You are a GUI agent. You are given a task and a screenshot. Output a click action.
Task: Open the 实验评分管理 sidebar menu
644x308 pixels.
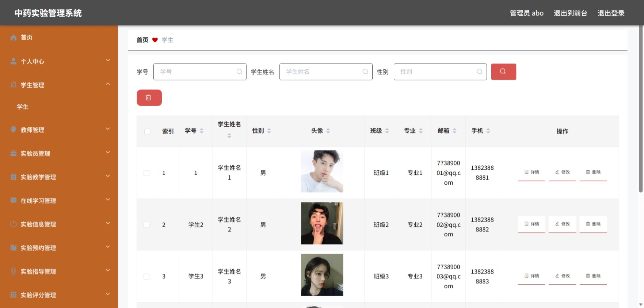click(59, 295)
